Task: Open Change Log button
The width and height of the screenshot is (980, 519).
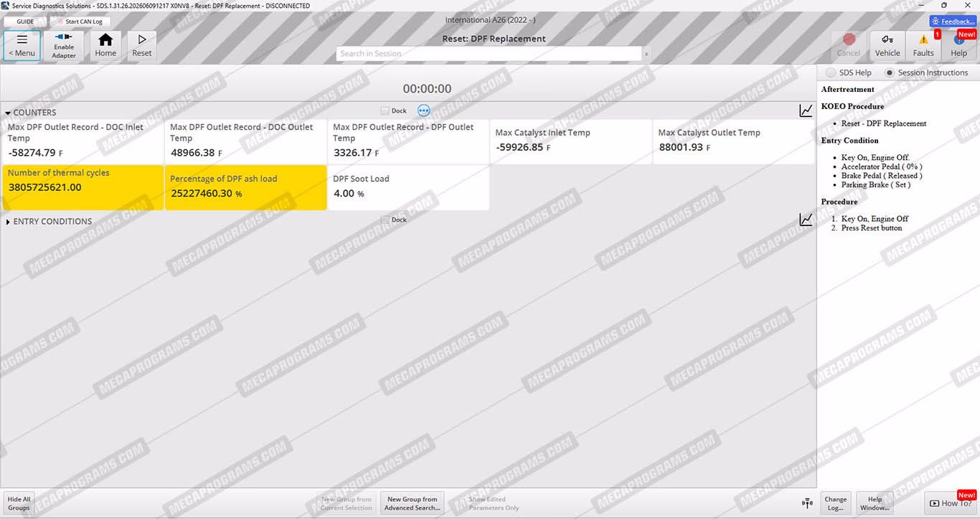Action: tap(835, 503)
